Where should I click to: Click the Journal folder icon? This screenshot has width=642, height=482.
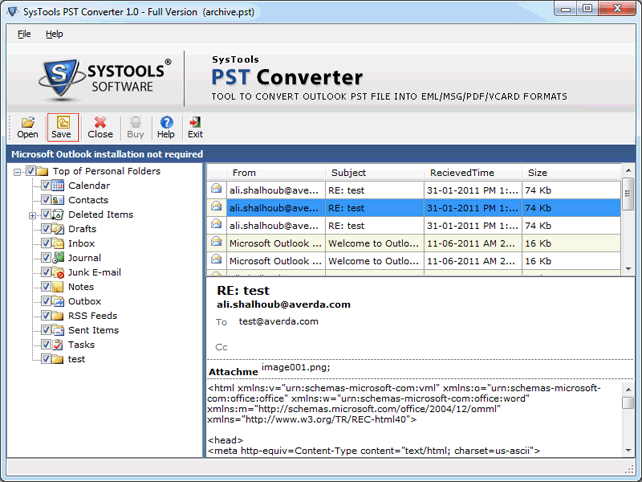click(58, 258)
